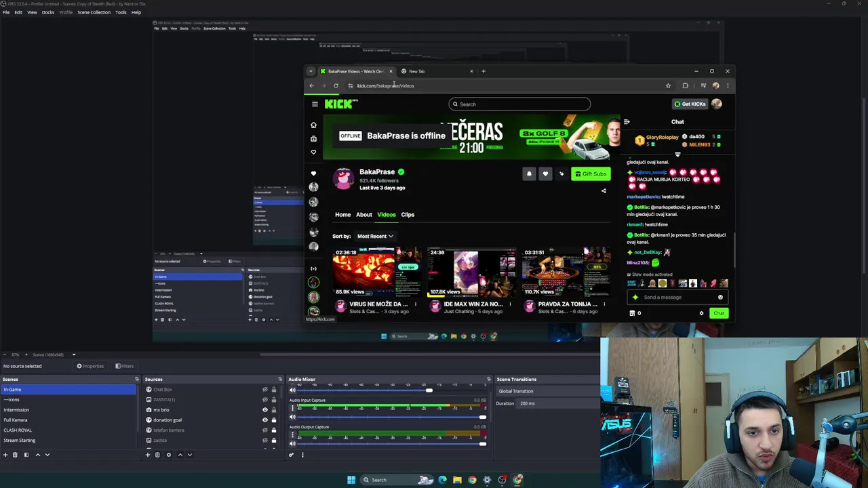868x488 pixels.
Task: Open options dots for VIRUS NE MOŽE video
Action: point(416,304)
